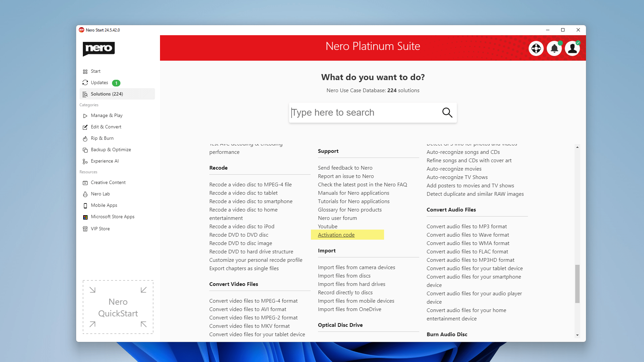The height and width of the screenshot is (362, 644).
Task: Open Check the latest post in Nero FAQ
Action: pyautogui.click(x=362, y=184)
